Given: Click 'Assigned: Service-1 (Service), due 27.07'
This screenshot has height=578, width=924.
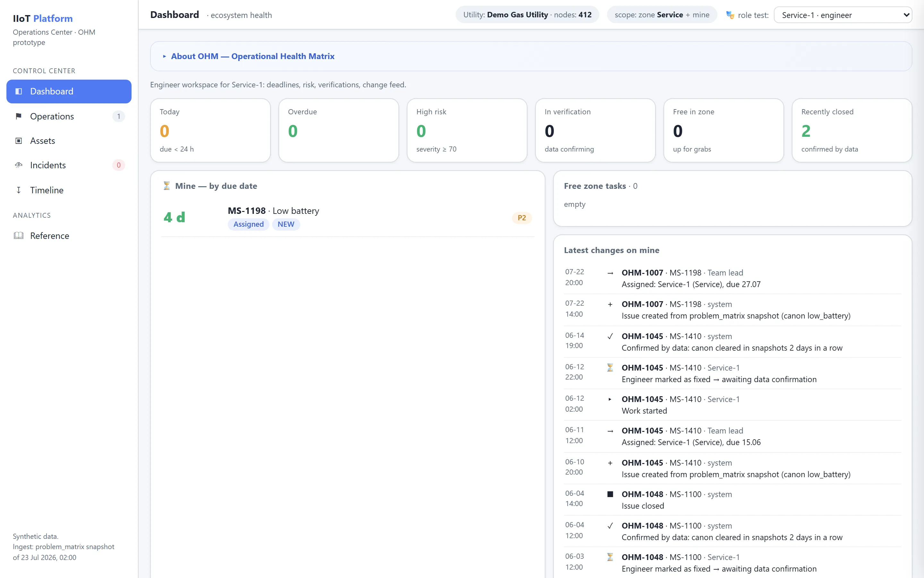Looking at the screenshot, I should tap(691, 285).
